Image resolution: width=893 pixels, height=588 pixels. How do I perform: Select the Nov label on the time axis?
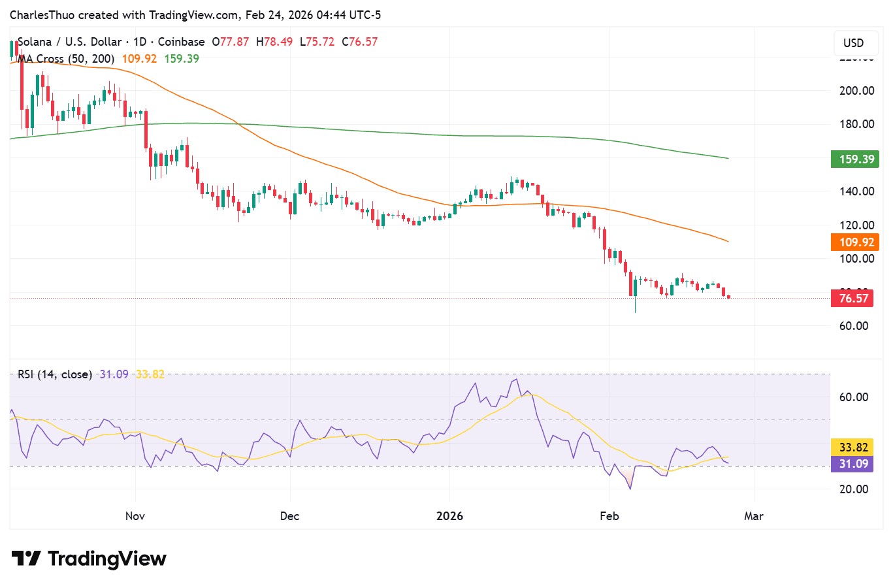(135, 515)
